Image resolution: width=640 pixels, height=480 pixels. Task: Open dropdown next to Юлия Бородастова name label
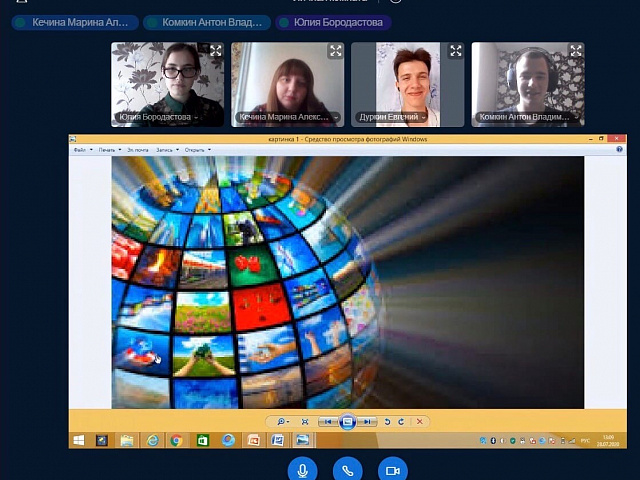(x=196, y=118)
